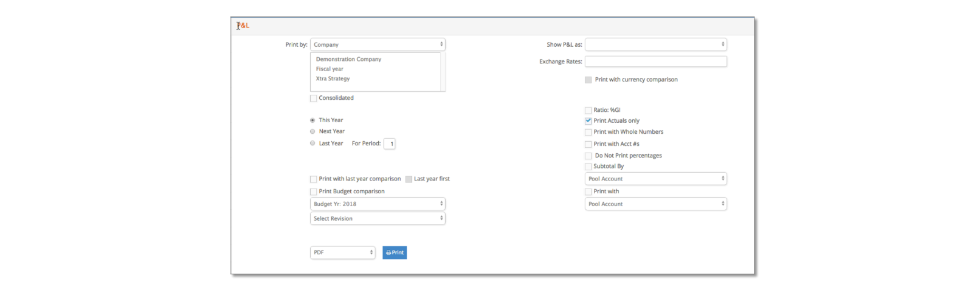Expand the Budget Yr: 2018 dropdown
980x287 pixels.
coord(378,204)
